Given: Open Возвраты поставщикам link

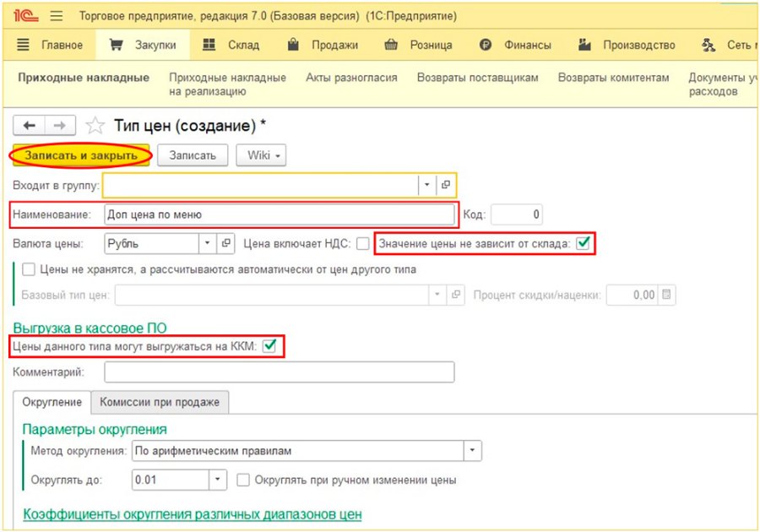Looking at the screenshot, I should [477, 78].
